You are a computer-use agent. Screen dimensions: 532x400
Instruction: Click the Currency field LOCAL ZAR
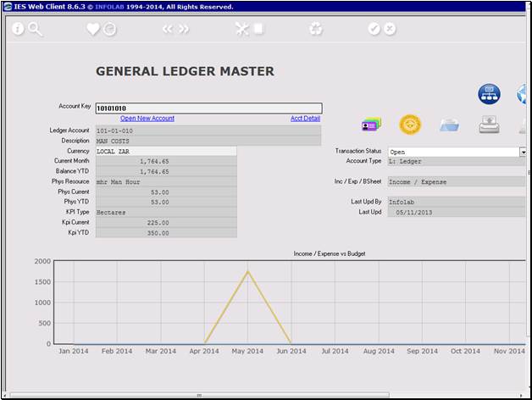(x=166, y=152)
